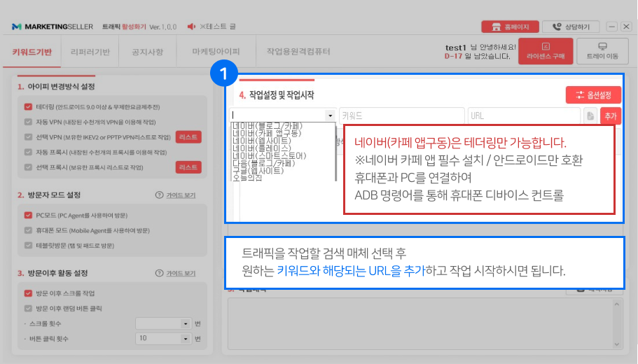
Task: Click the 추가 add button
Action: (x=610, y=116)
